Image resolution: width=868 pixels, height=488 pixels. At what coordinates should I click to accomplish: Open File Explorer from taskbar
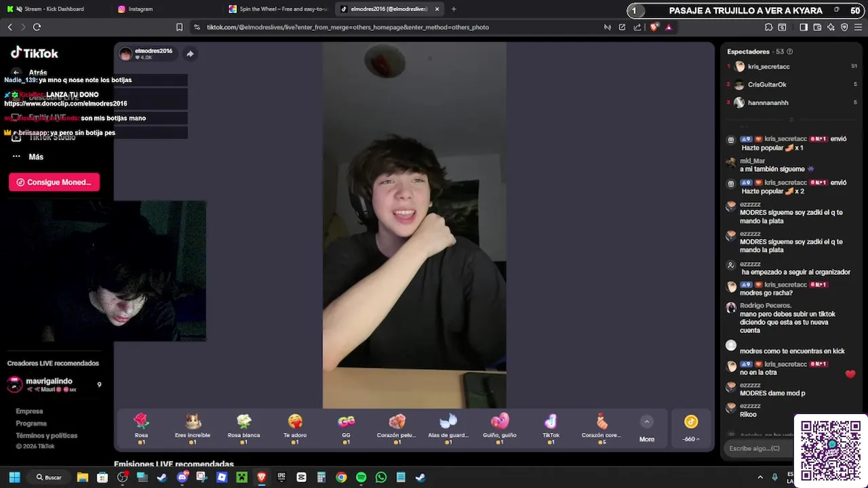tap(82, 477)
